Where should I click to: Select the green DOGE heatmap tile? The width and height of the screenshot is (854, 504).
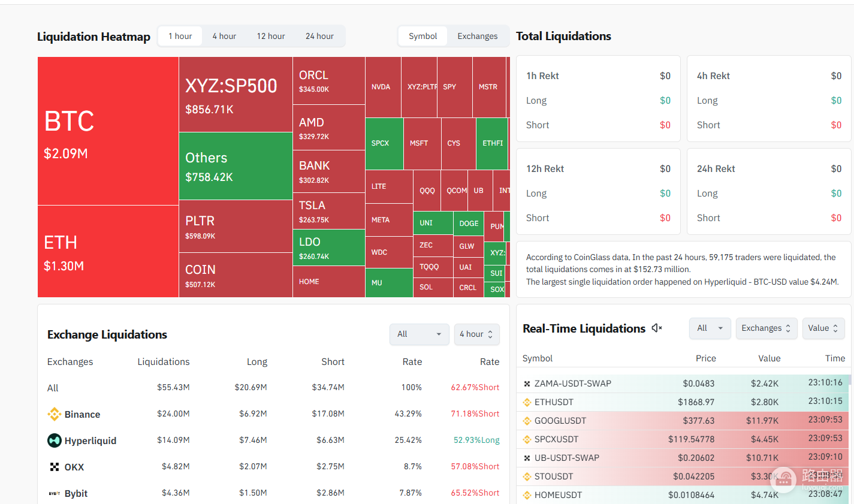[469, 224]
